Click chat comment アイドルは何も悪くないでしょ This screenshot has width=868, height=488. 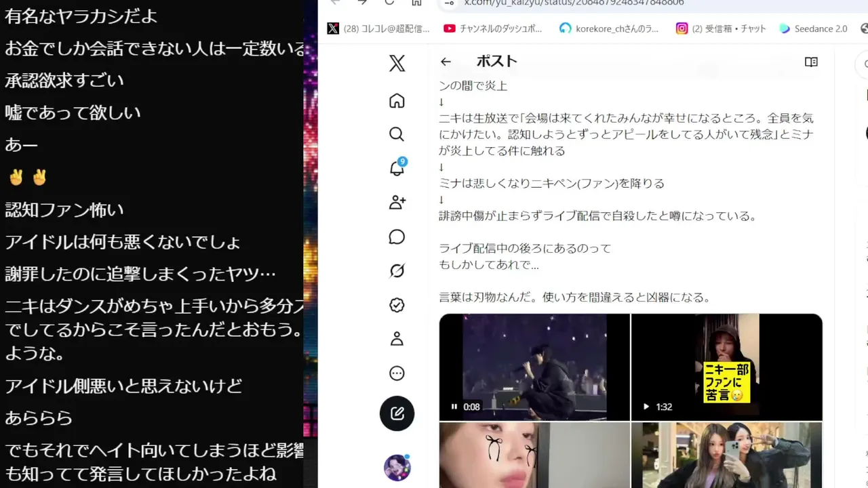[x=123, y=243]
